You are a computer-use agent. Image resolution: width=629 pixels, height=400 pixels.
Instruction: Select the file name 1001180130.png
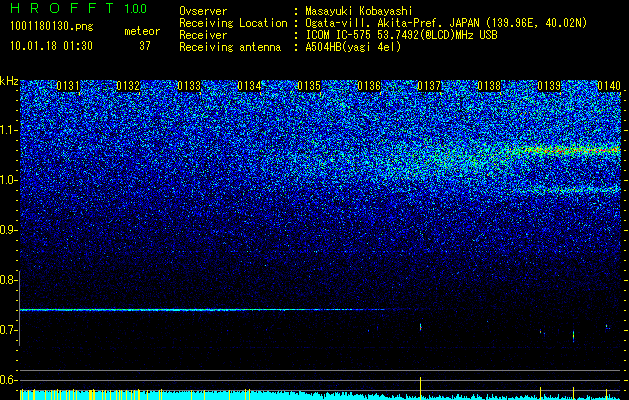coord(52,26)
